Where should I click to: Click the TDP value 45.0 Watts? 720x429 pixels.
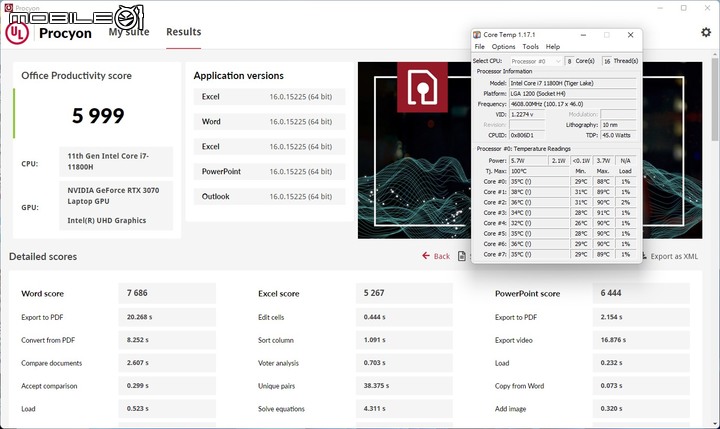pos(618,135)
